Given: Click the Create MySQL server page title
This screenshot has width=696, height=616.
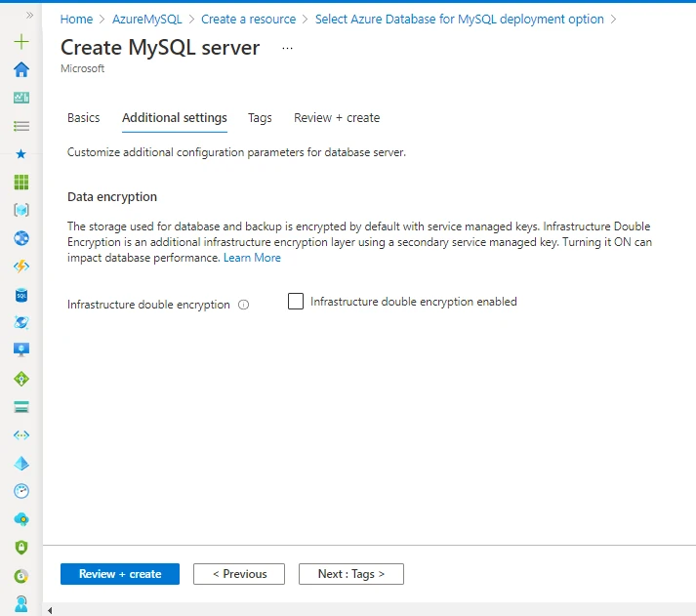Looking at the screenshot, I should pos(160,48).
